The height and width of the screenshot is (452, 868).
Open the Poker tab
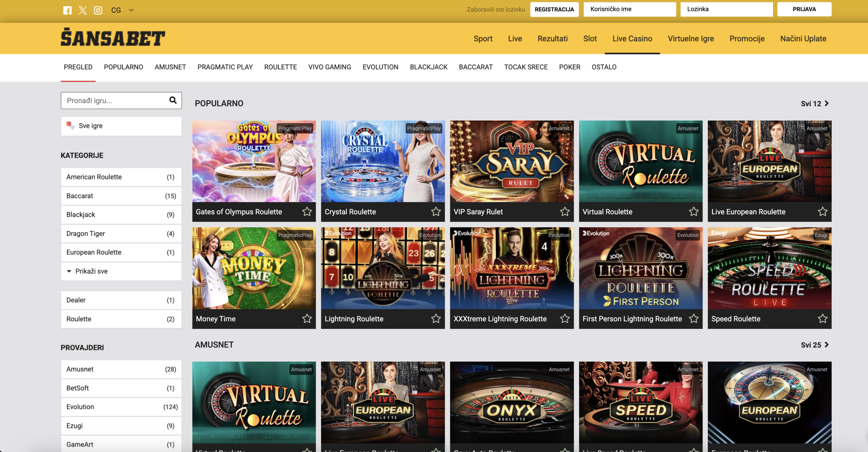point(570,67)
